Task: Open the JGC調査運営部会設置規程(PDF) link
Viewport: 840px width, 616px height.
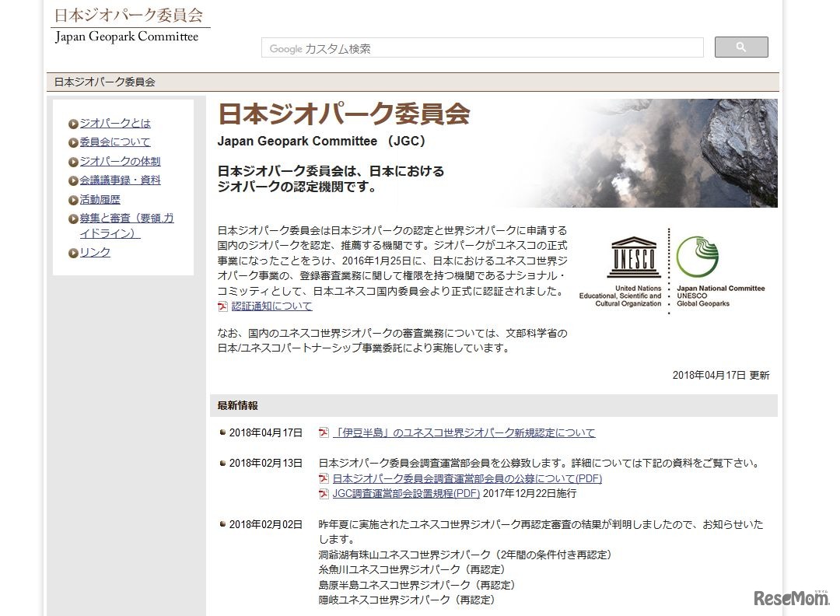Action: click(x=406, y=493)
